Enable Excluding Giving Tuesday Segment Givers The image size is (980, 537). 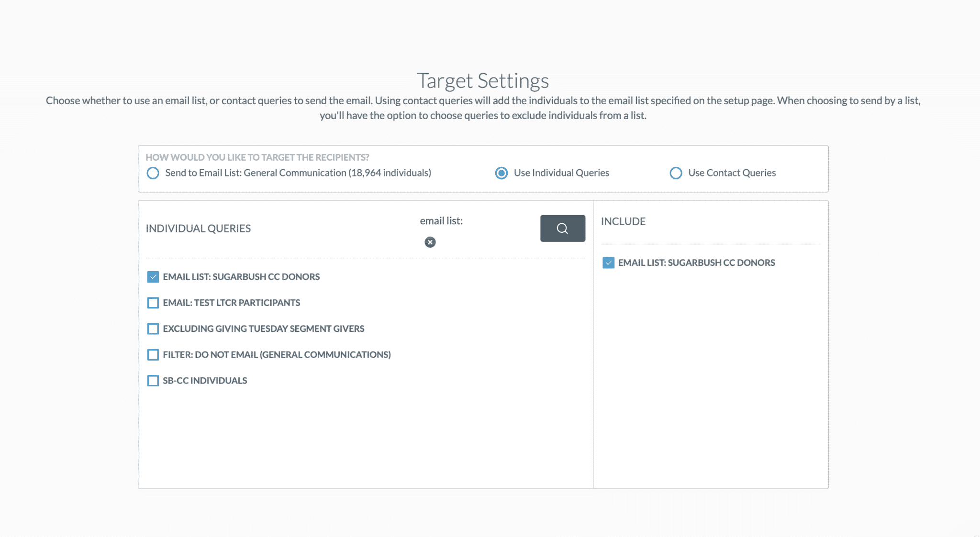click(x=153, y=329)
